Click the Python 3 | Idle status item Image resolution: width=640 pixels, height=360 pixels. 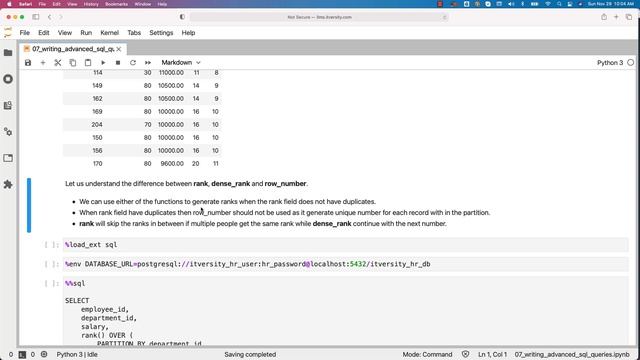[77, 354]
